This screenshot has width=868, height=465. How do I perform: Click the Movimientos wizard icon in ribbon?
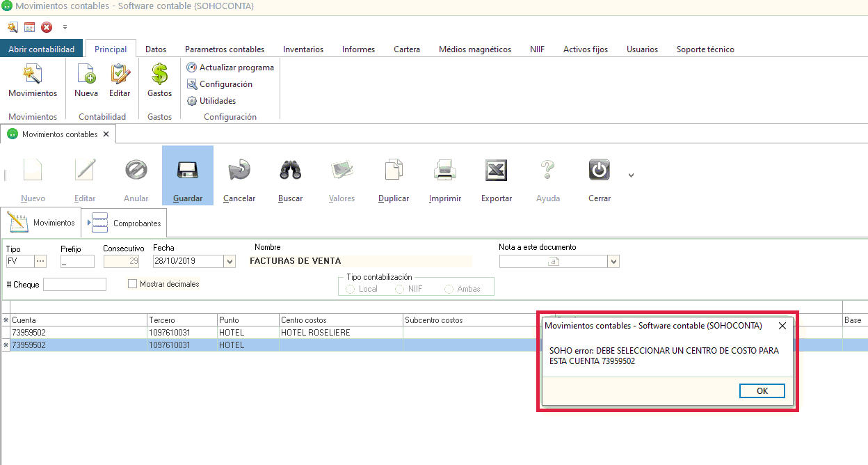pyautogui.click(x=33, y=75)
